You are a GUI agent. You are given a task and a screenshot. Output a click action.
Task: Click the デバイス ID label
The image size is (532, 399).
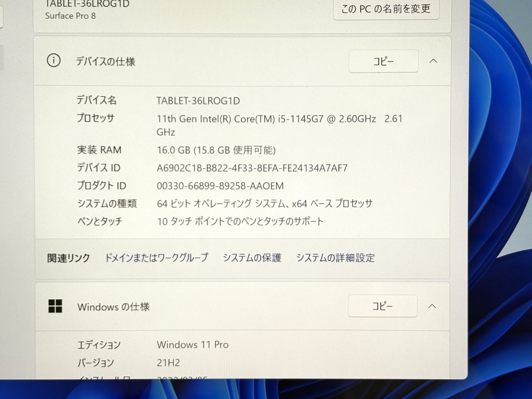click(98, 168)
